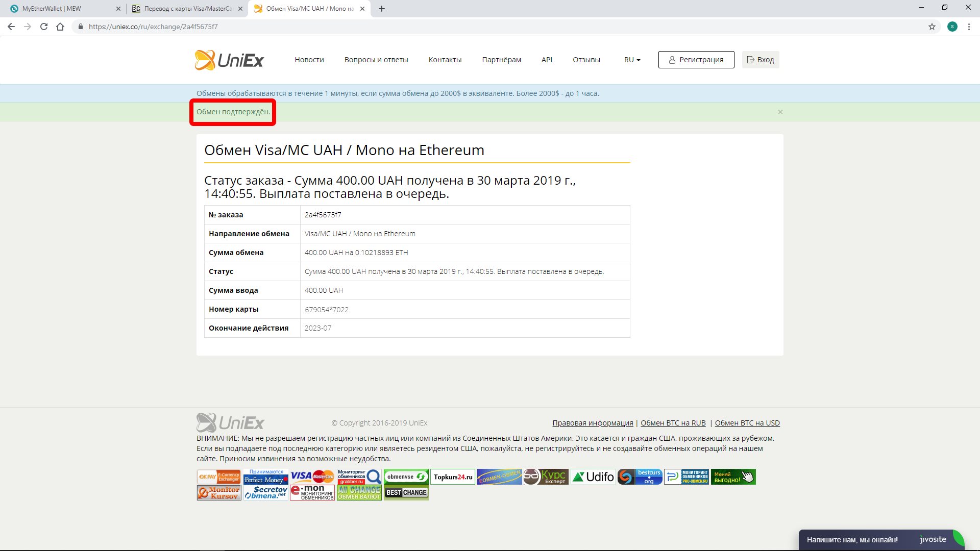980x551 pixels.
Task: Open the grabber.ru monitoring banner
Action: [359, 477]
